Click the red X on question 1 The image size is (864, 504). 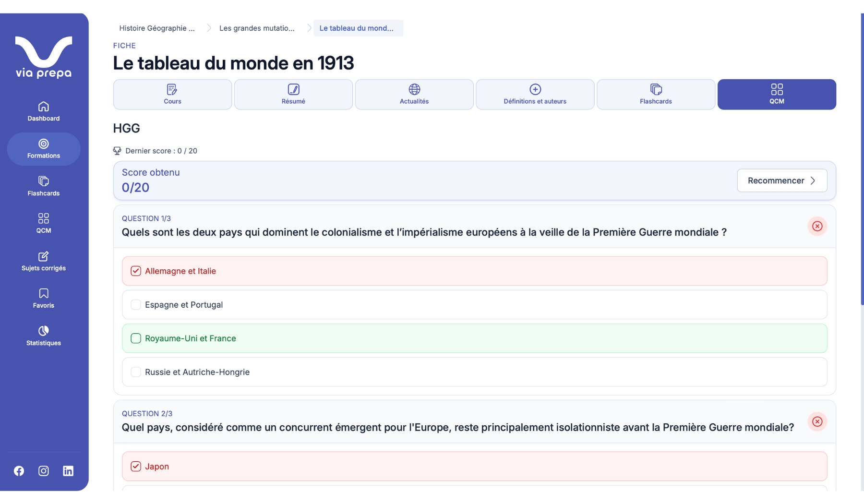point(817,226)
